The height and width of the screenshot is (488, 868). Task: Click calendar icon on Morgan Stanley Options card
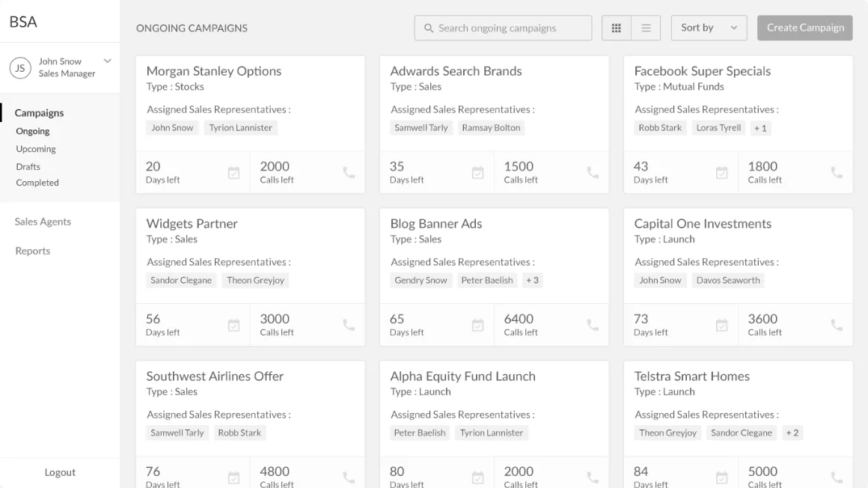[233, 173]
